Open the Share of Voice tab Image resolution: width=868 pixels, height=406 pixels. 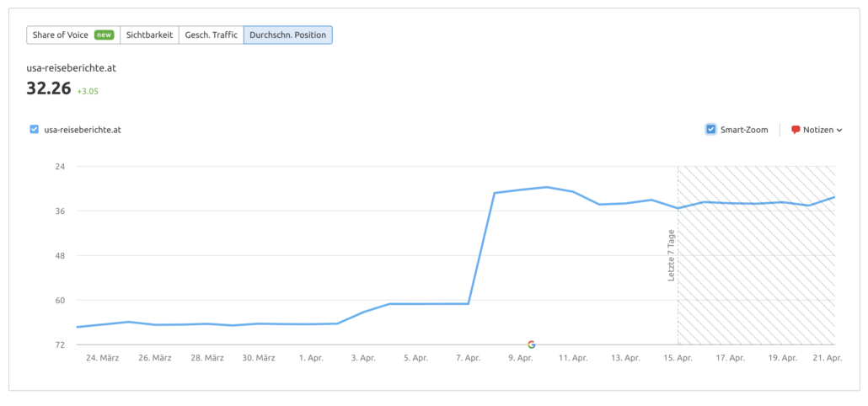73,35
